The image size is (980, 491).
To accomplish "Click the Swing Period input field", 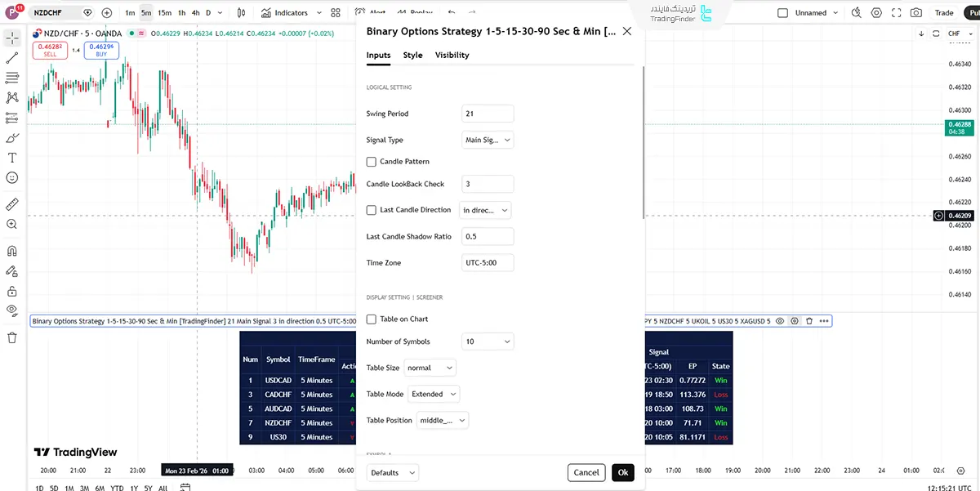I will click(488, 114).
